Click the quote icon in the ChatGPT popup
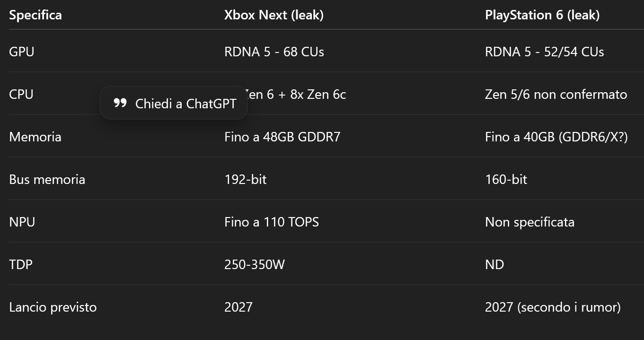This screenshot has width=644, height=340. point(120,103)
